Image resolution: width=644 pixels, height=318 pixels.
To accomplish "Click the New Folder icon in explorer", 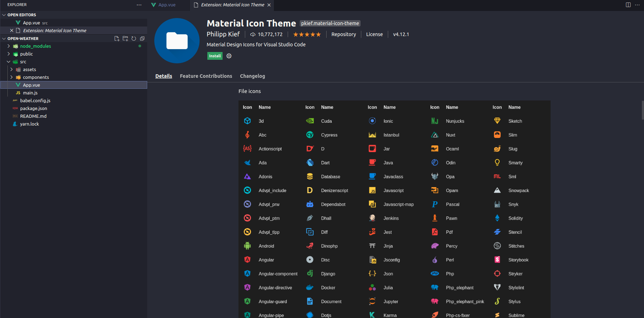I will (x=125, y=39).
